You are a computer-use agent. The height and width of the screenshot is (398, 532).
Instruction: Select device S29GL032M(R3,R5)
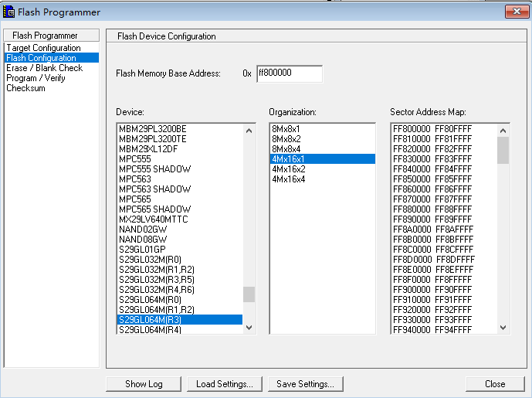180,280
